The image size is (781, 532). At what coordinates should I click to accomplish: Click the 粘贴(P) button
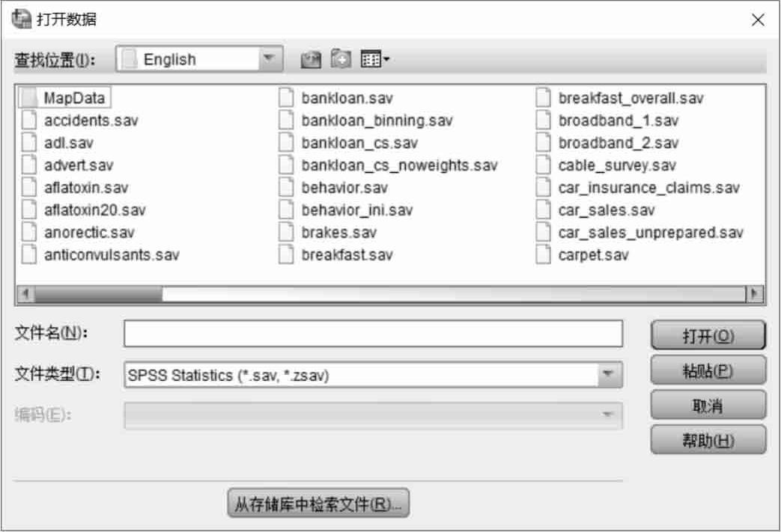click(708, 371)
